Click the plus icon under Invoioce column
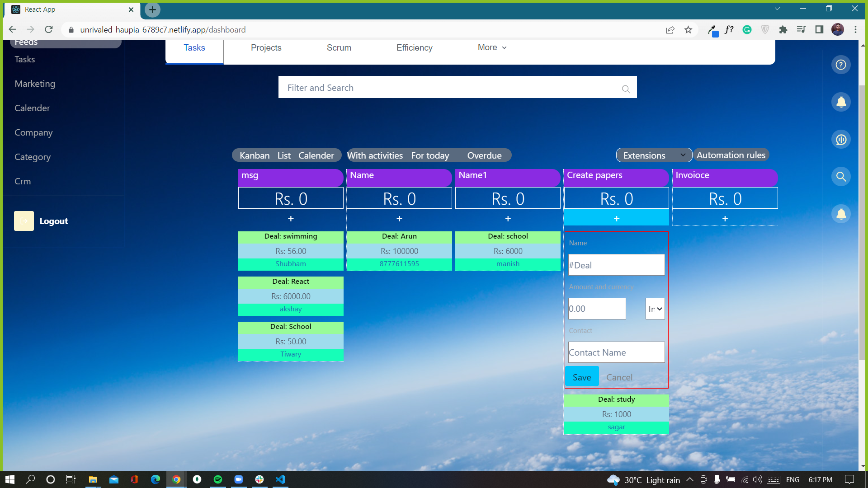The image size is (868, 488). (x=725, y=219)
